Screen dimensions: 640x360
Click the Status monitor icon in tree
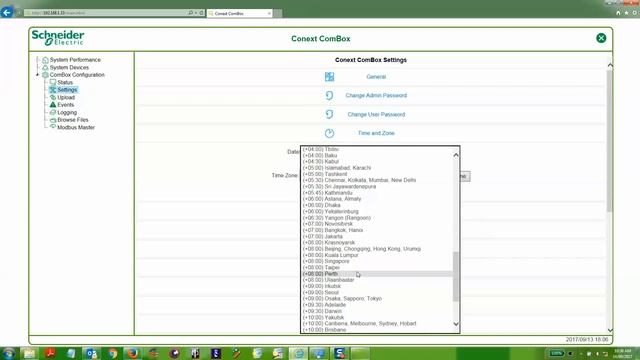click(53, 82)
